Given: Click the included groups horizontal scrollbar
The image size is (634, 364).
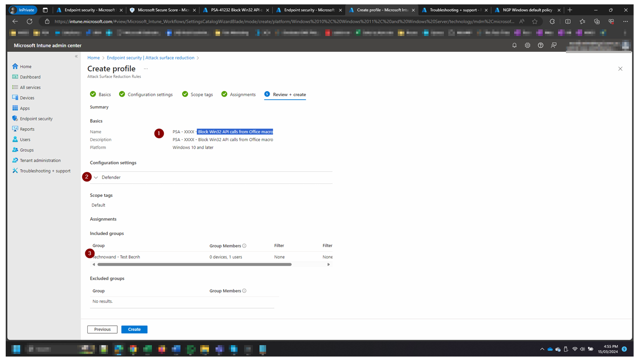Looking at the screenshot, I should 195,264.
